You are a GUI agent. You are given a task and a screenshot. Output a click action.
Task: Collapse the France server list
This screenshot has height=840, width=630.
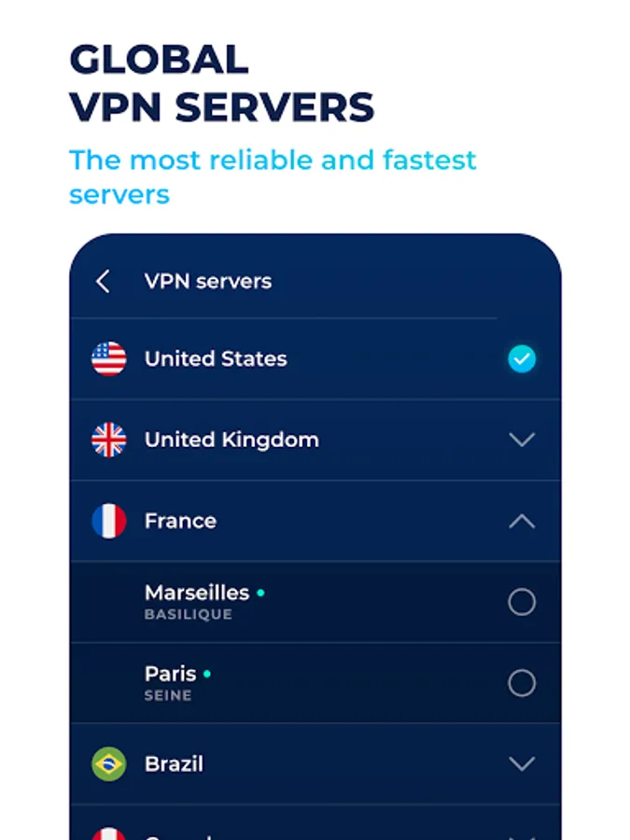pos(522,521)
